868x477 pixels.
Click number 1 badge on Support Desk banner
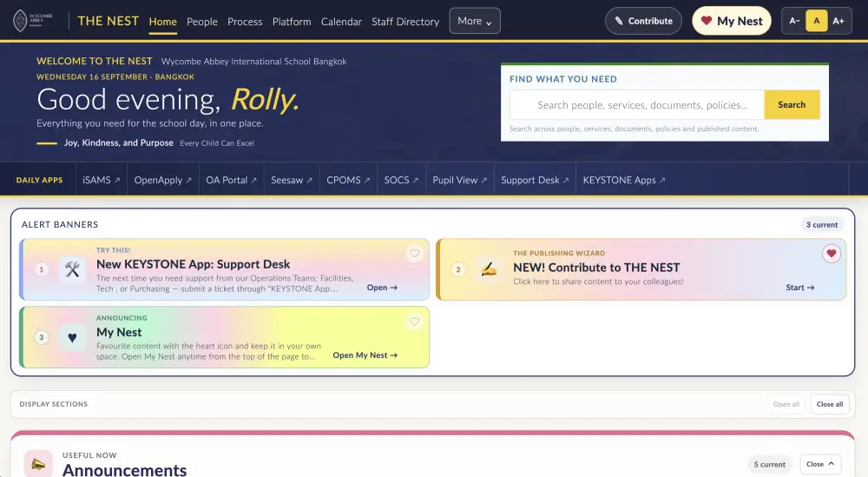42,269
